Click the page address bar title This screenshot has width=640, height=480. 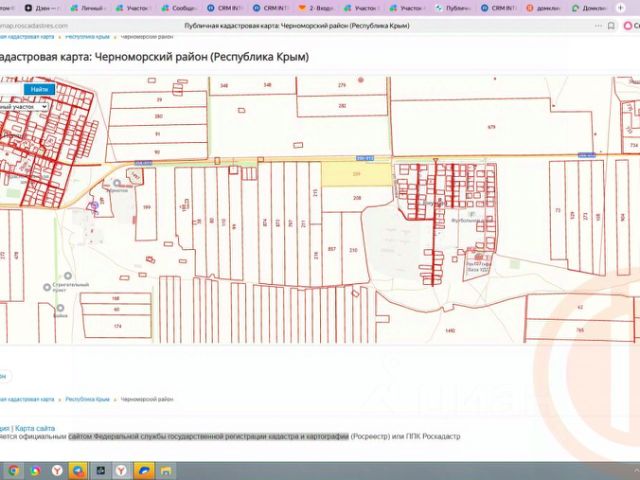tap(297, 26)
